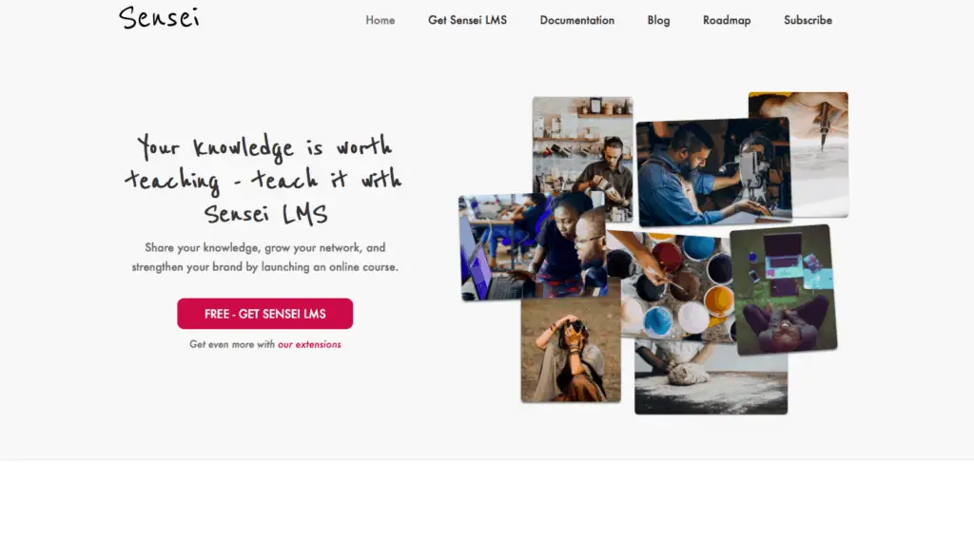Go to Get Sensei LMS page
This screenshot has width=974, height=560.
click(x=467, y=20)
